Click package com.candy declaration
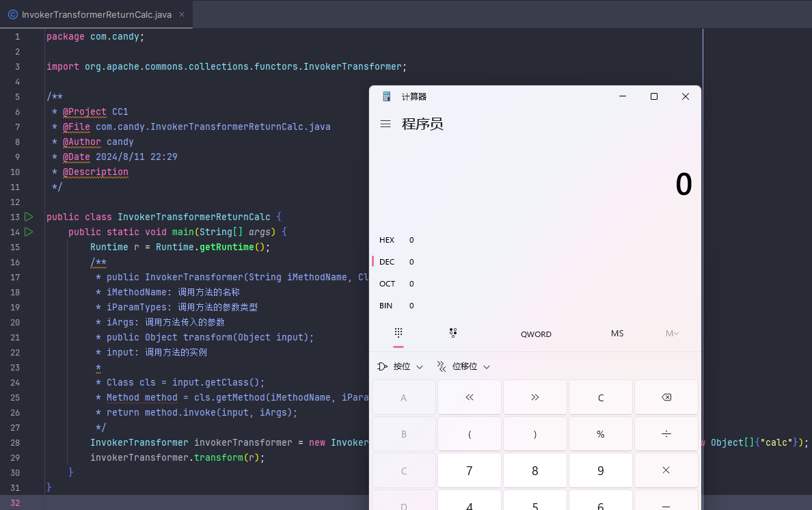This screenshot has width=812, height=510. click(95, 37)
